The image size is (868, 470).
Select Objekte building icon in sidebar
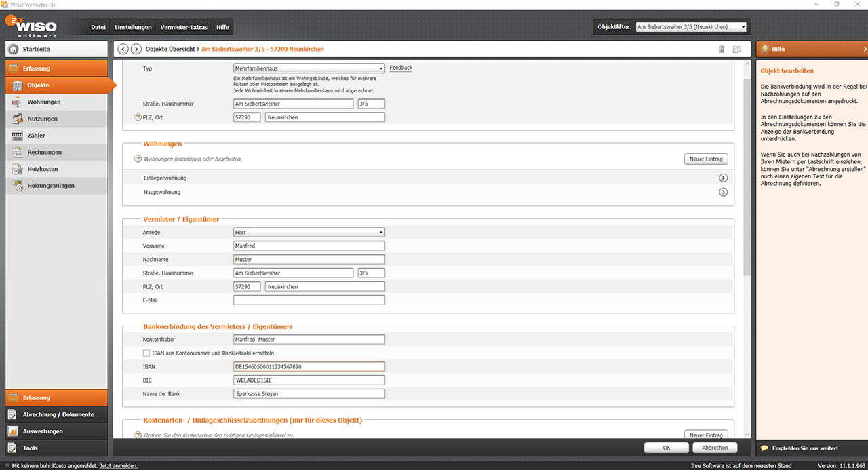pos(17,85)
